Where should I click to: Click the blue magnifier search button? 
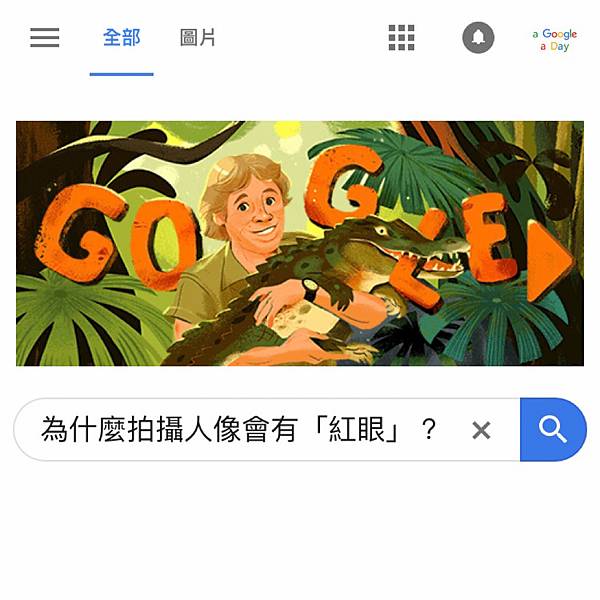click(553, 429)
